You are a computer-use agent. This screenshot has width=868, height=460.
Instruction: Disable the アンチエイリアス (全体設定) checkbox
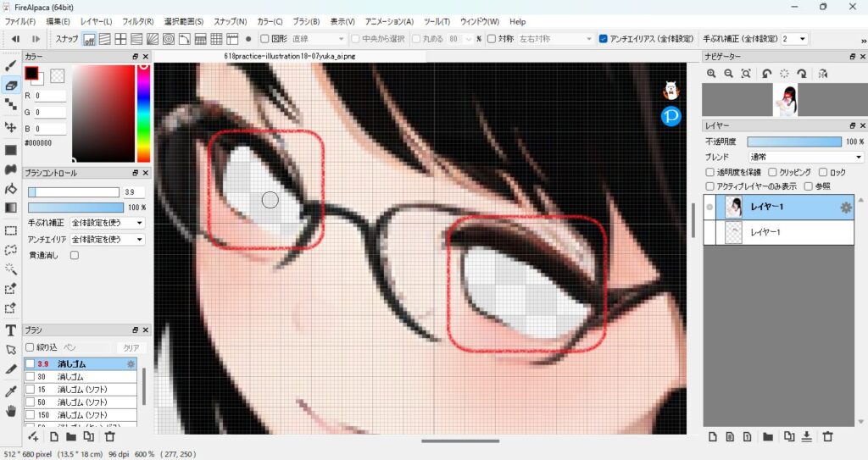pyautogui.click(x=604, y=39)
